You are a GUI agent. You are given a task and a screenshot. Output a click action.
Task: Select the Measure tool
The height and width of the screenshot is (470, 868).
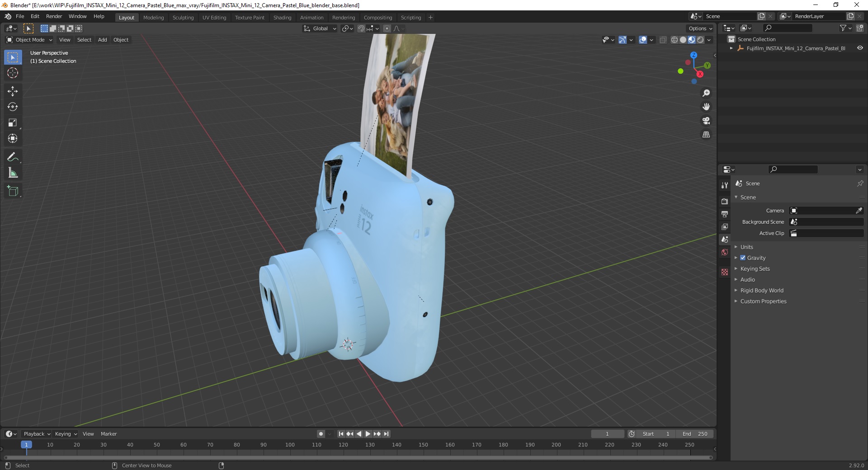[x=13, y=173]
